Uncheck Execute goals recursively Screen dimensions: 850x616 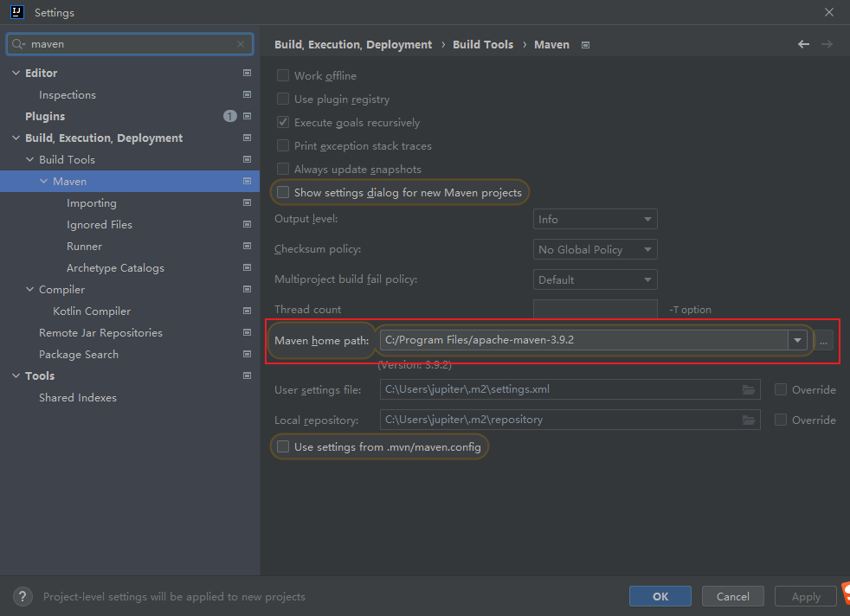[283, 122]
